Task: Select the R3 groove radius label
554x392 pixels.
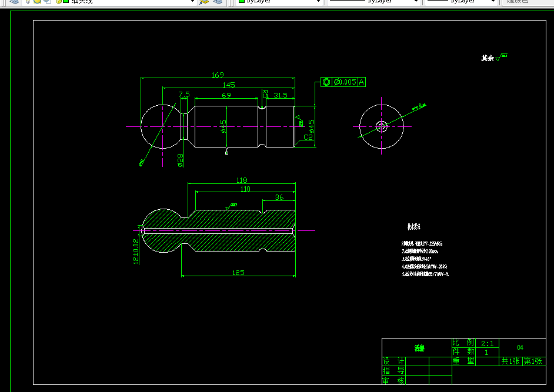Action: pyautogui.click(x=265, y=94)
